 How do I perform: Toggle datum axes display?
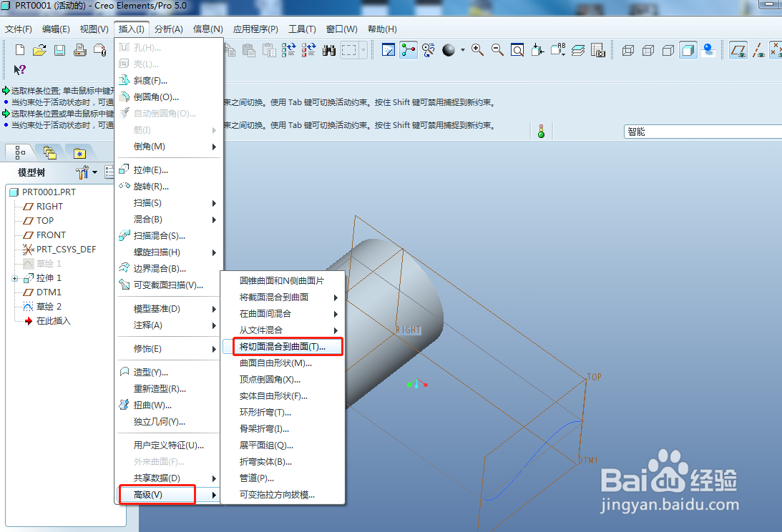point(758,50)
